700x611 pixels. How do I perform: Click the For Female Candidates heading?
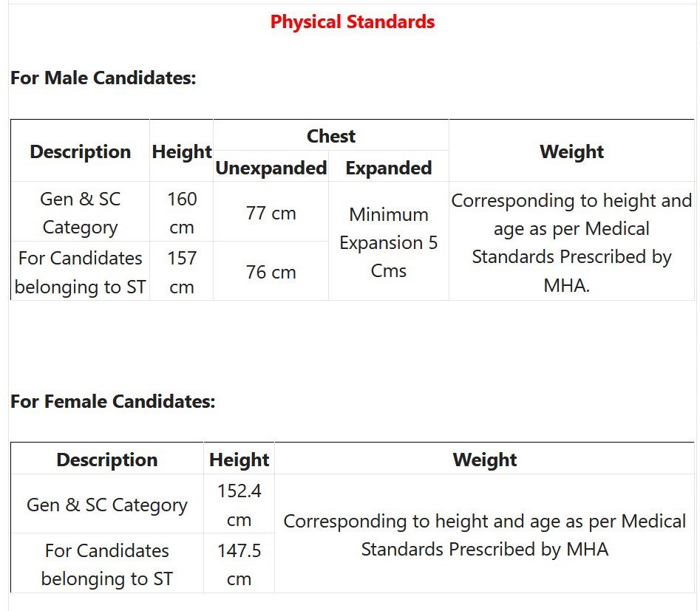point(112,401)
